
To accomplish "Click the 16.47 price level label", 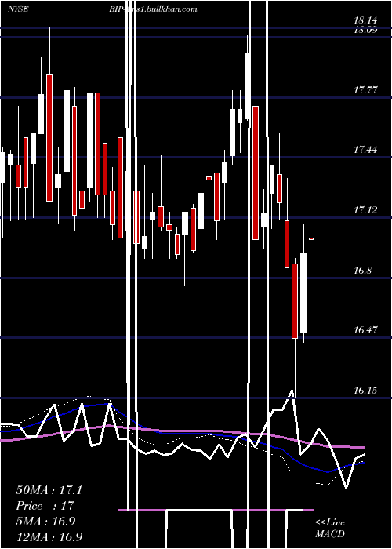I will [365, 330].
